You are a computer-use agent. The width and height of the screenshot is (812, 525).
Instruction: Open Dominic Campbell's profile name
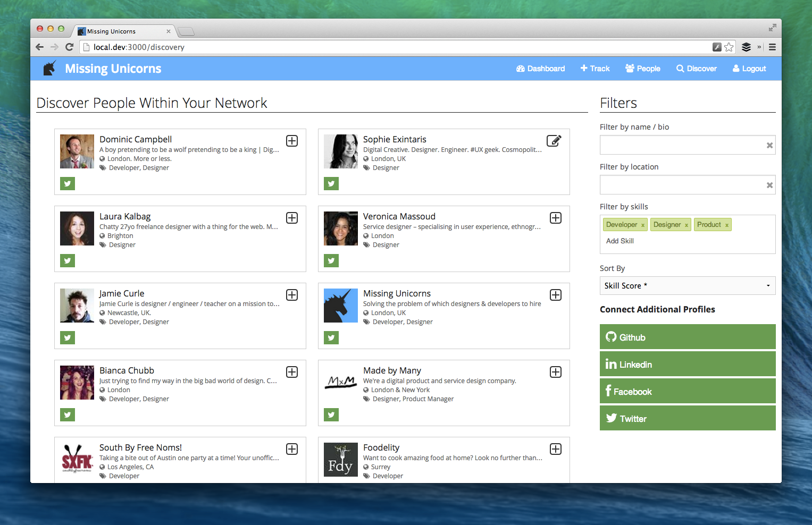tap(136, 139)
